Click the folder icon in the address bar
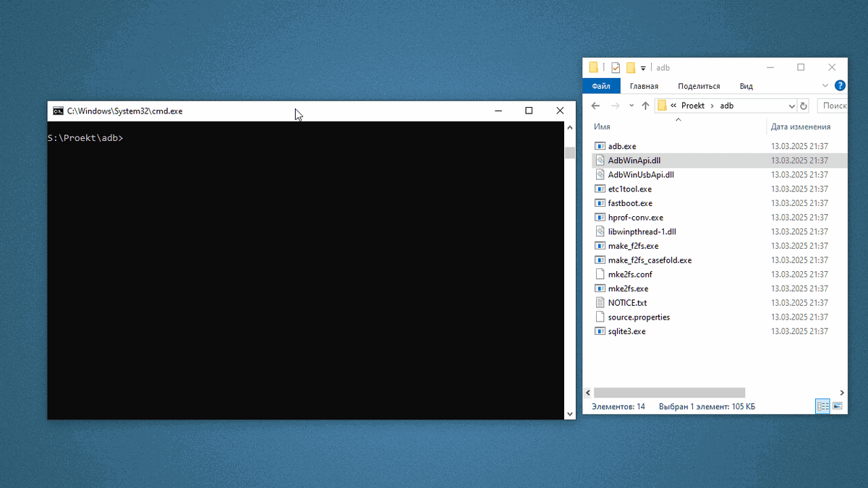 point(662,106)
